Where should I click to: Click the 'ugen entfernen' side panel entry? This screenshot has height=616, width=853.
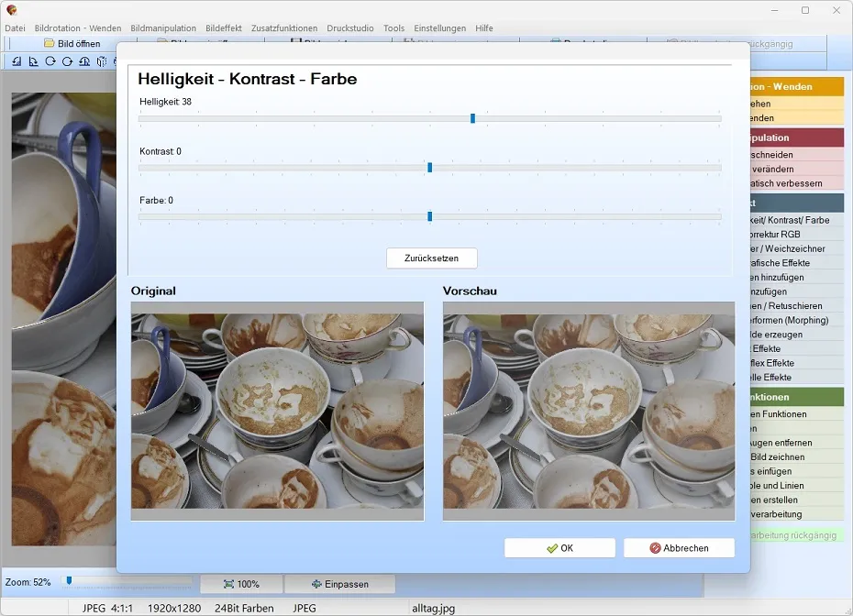coord(797,443)
